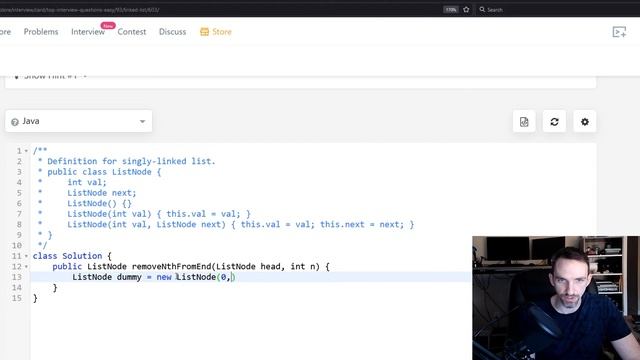Reset code with the refresh icon
The height and width of the screenshot is (360, 640).
coord(554,122)
